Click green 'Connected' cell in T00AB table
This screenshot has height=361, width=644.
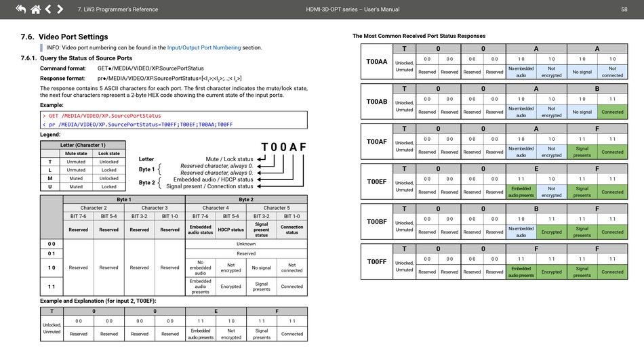612,112
